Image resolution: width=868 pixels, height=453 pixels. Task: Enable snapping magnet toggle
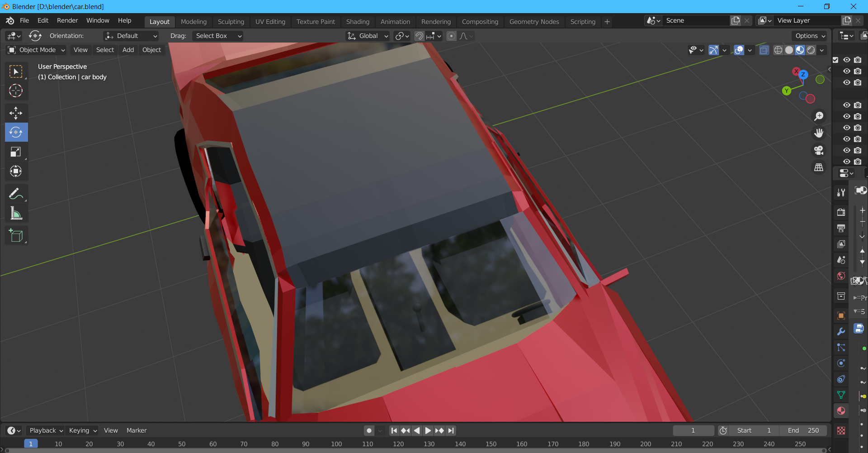click(419, 36)
